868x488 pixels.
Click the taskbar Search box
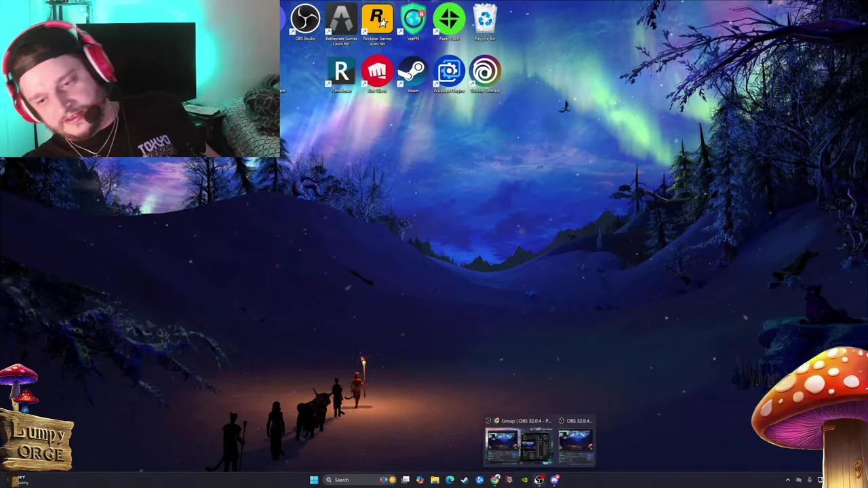point(359,480)
